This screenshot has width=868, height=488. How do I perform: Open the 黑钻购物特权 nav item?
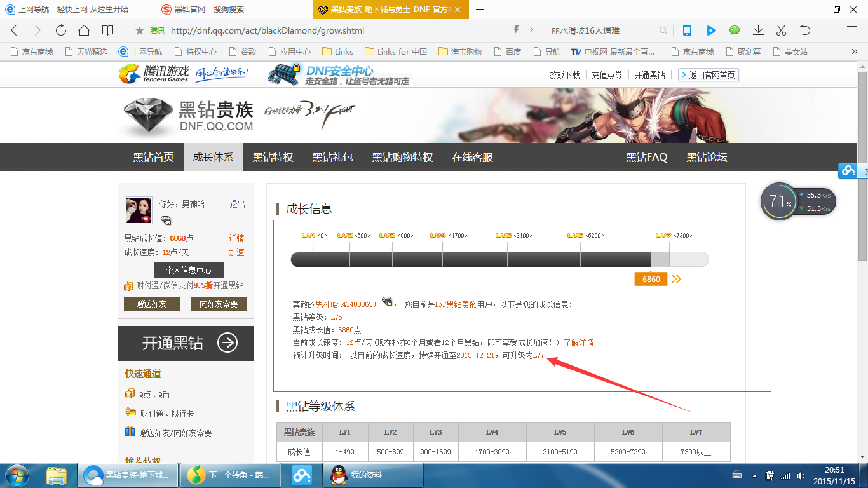pyautogui.click(x=402, y=157)
